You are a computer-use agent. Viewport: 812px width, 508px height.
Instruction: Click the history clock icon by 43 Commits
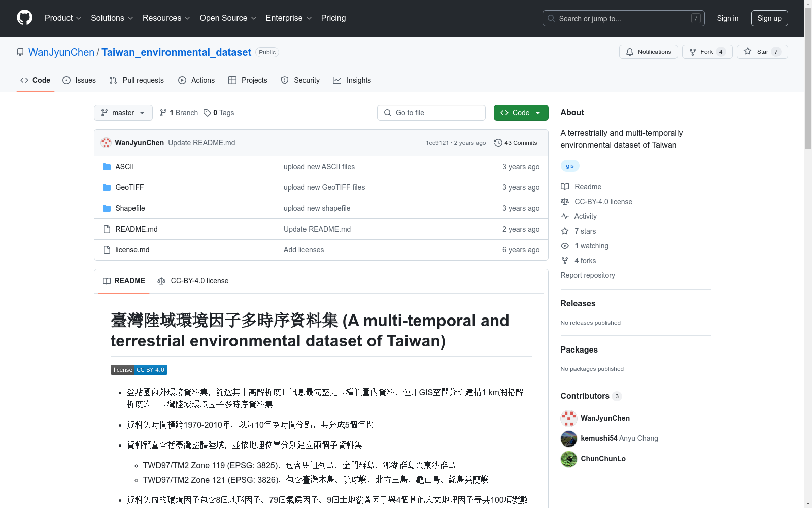tap(498, 143)
